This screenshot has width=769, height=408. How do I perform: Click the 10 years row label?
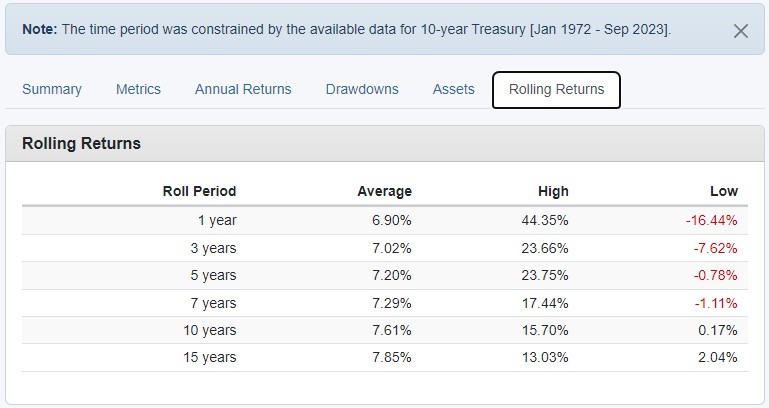pos(209,331)
